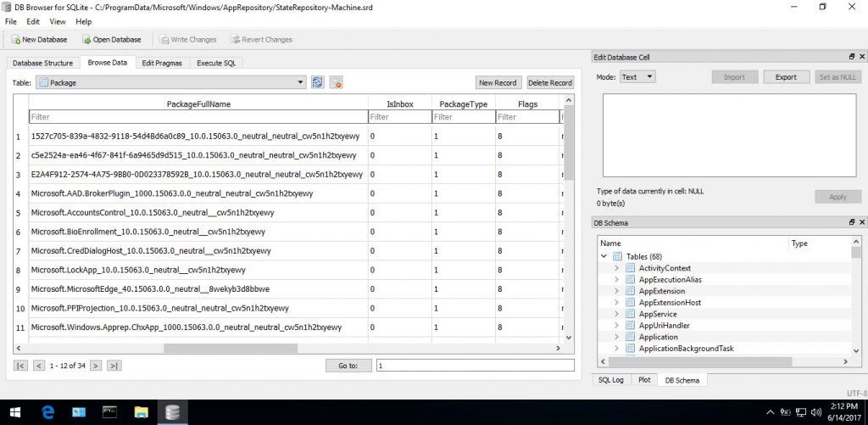Switch to the Plot tab
868x425 pixels.
tap(644, 380)
